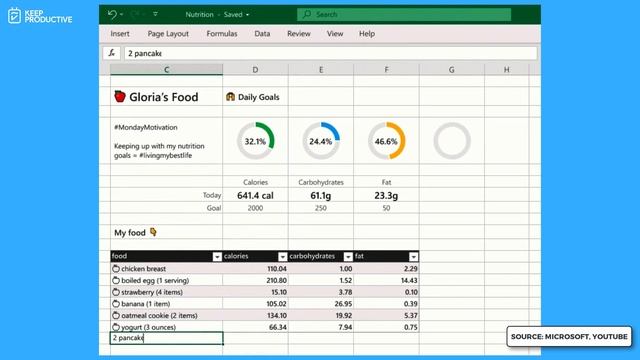Screen dimensions: 640x360
Task: Click the blue 24.4% carbohydrates donut
Action: 321,141
